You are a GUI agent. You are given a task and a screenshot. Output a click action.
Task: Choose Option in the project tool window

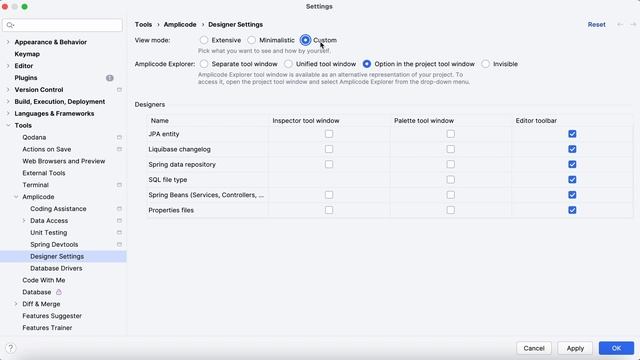coord(367,64)
